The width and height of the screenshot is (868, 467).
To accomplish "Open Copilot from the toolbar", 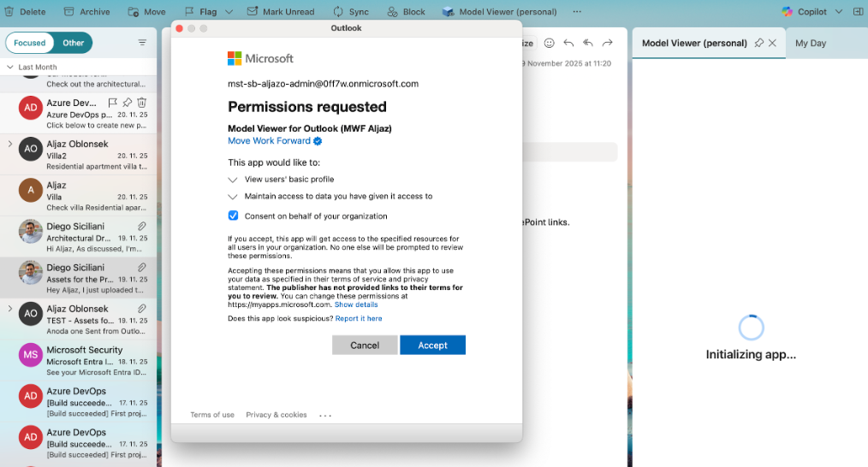I will (805, 12).
